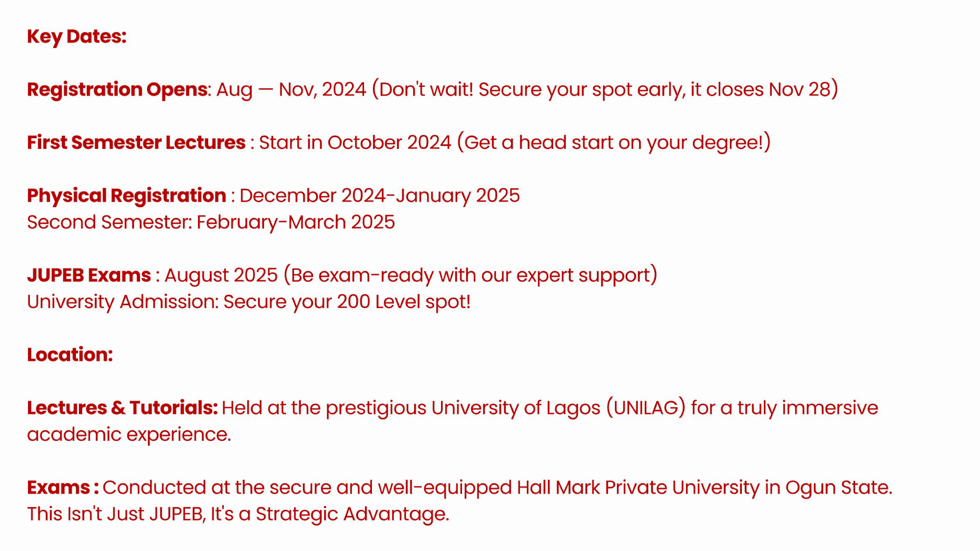Select the 'Registration Opens' bold label

point(117,90)
